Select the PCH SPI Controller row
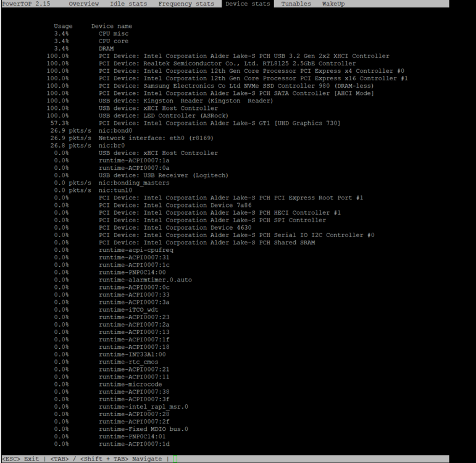476x463 pixels. pos(190,220)
